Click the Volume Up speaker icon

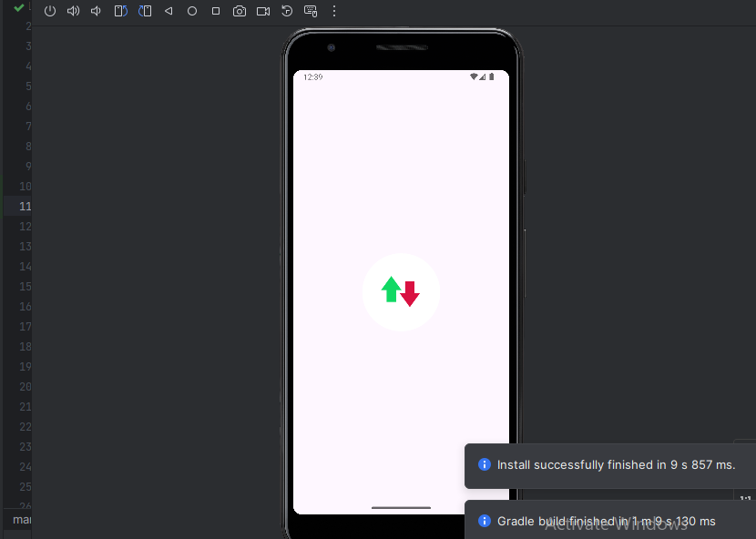tap(74, 12)
